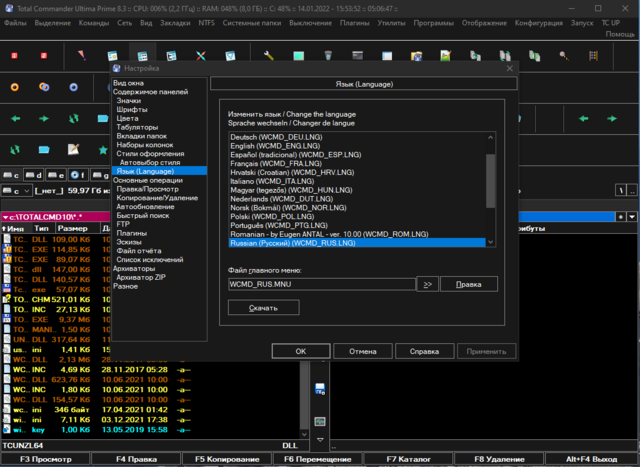Image resolution: width=640 pixels, height=467 pixels.
Task: Click the film strip toolbar icon
Action: pos(593,56)
